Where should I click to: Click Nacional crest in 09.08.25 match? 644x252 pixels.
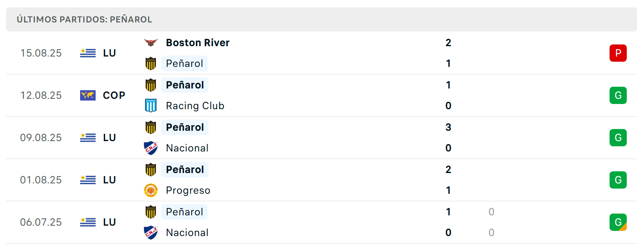[x=150, y=148]
